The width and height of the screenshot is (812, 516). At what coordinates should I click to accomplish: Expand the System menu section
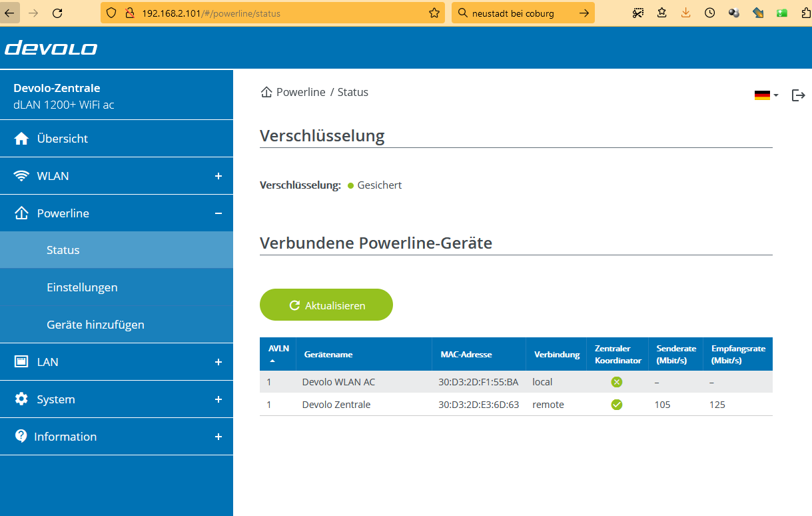point(218,399)
